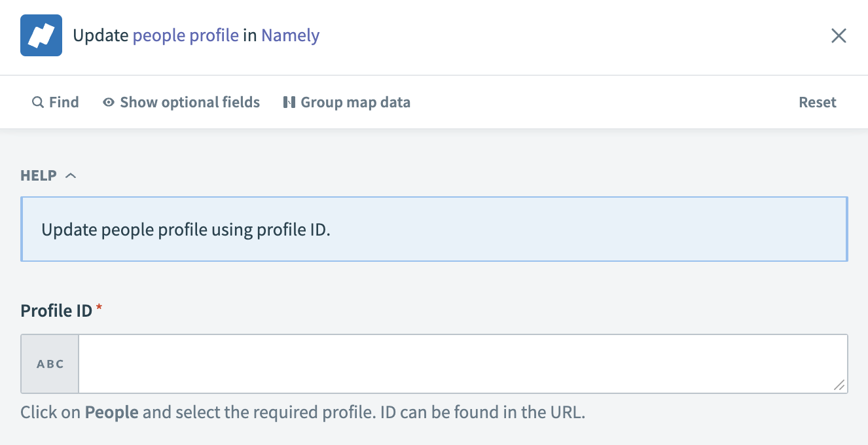Click the magnifying glass Find icon
Screen dimensions: 868x445
(x=37, y=102)
